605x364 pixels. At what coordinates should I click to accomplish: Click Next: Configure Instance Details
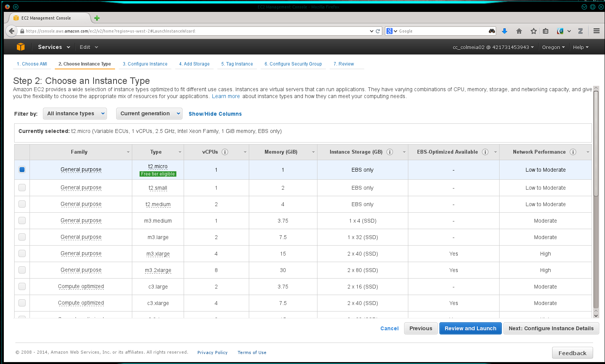[551, 328]
